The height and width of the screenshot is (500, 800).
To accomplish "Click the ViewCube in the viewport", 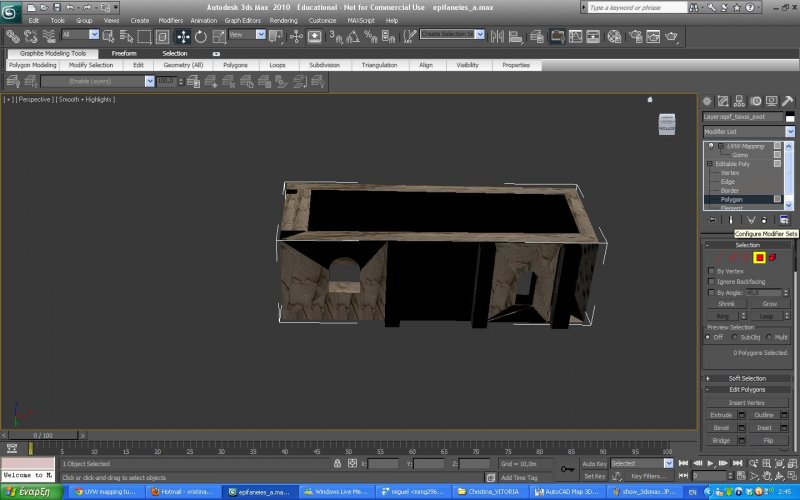I will [x=667, y=123].
